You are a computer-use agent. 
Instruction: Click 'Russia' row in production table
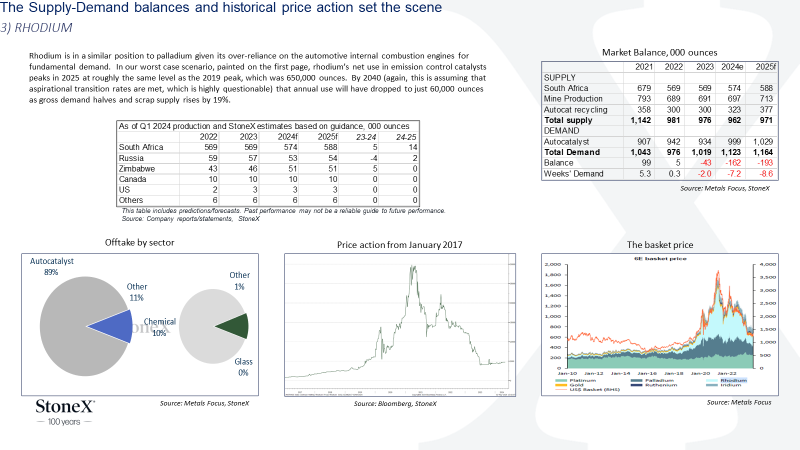268,158
